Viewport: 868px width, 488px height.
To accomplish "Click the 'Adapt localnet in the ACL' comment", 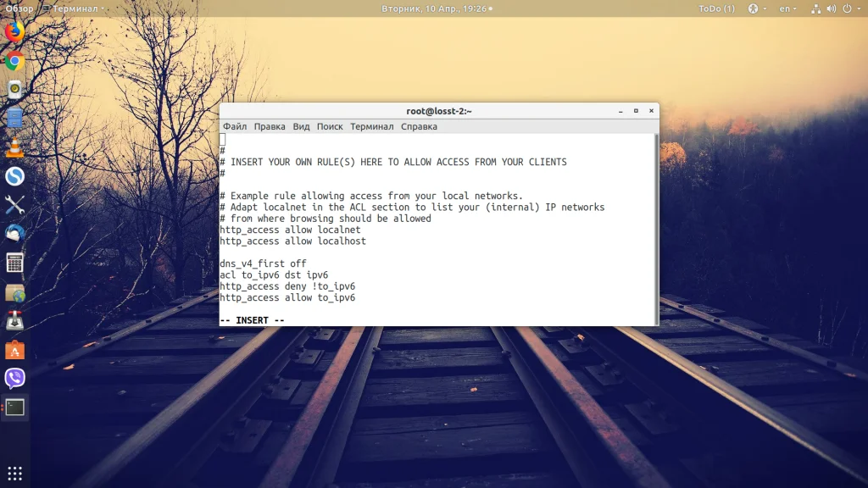I will 412,207.
